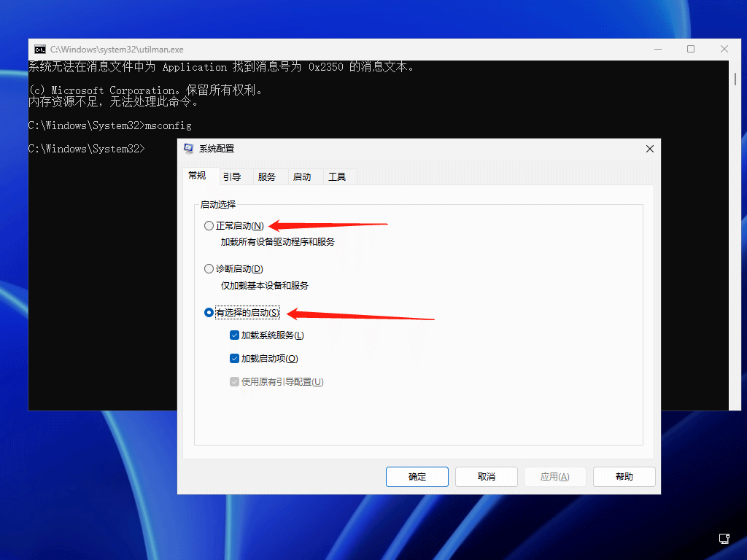Click the 取消 button
This screenshot has width=747, height=560.
pyautogui.click(x=486, y=477)
